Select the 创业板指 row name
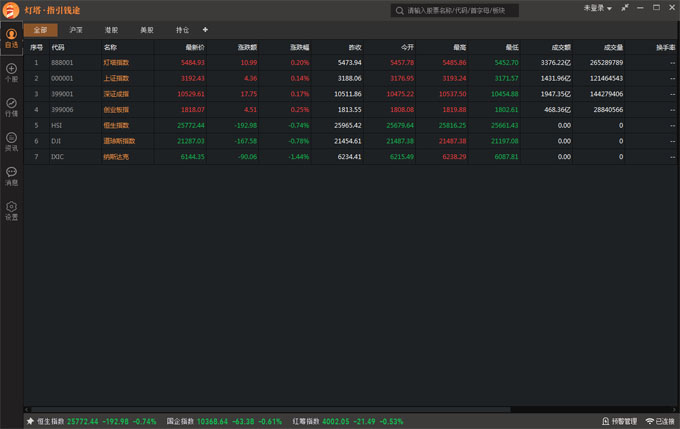This screenshot has width=680, height=429. click(116, 110)
